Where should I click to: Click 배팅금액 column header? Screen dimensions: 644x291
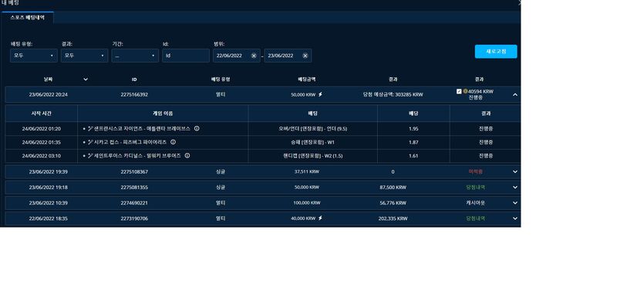307,80
